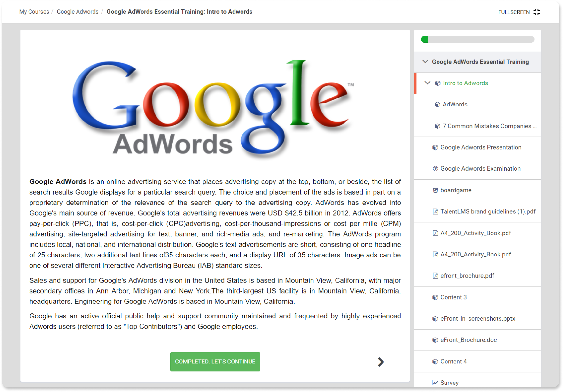Collapse the Intro to Adwords chevron
This screenshot has height=392, width=563.
(427, 83)
